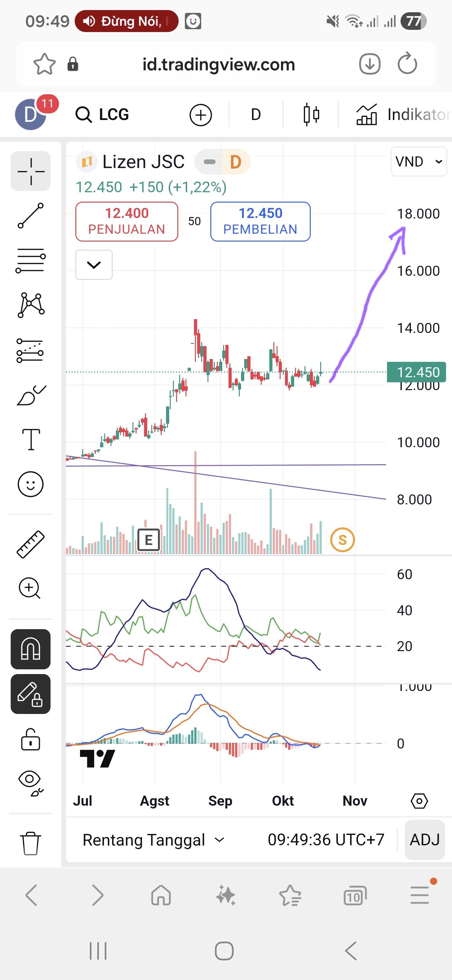Image resolution: width=452 pixels, height=980 pixels.
Task: Toggle lock all drawings
Action: [x=30, y=739]
